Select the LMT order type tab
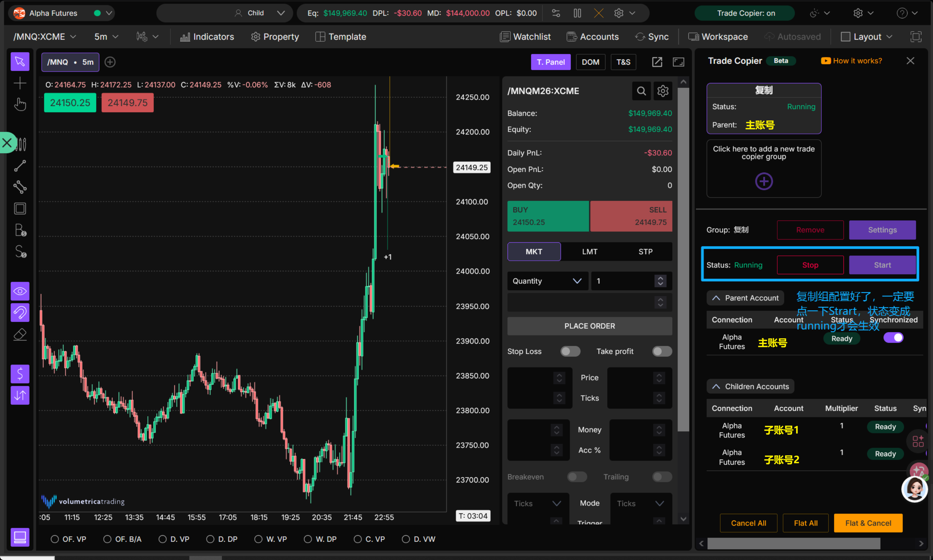 [x=589, y=252]
